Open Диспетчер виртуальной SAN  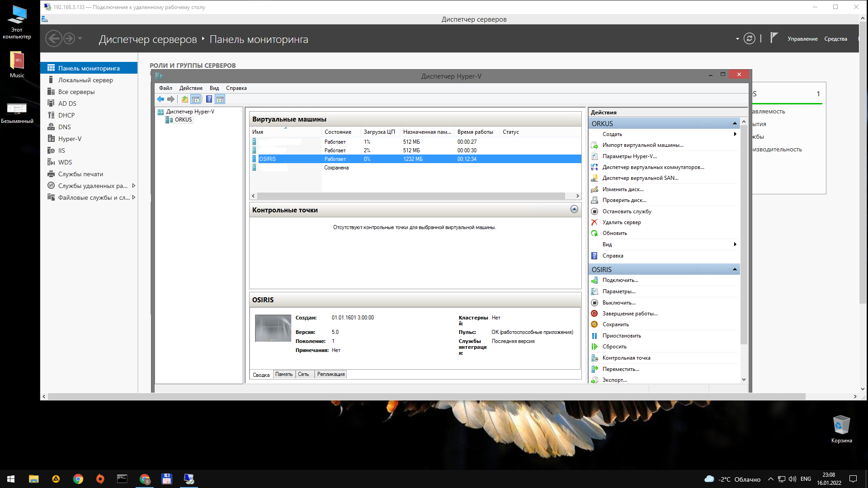pyautogui.click(x=640, y=178)
